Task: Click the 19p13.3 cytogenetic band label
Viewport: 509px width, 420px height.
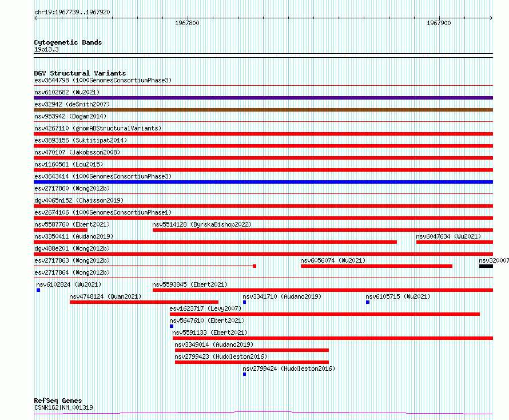Action: (46, 49)
